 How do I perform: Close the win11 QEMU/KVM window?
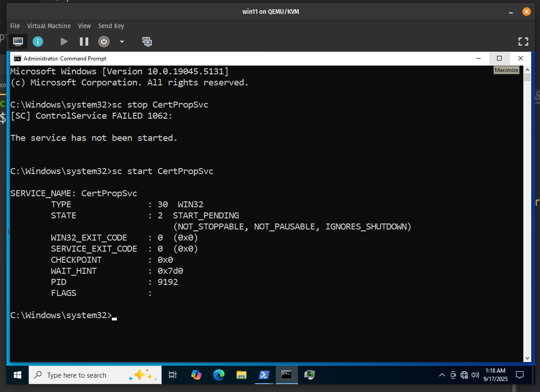pos(526,12)
